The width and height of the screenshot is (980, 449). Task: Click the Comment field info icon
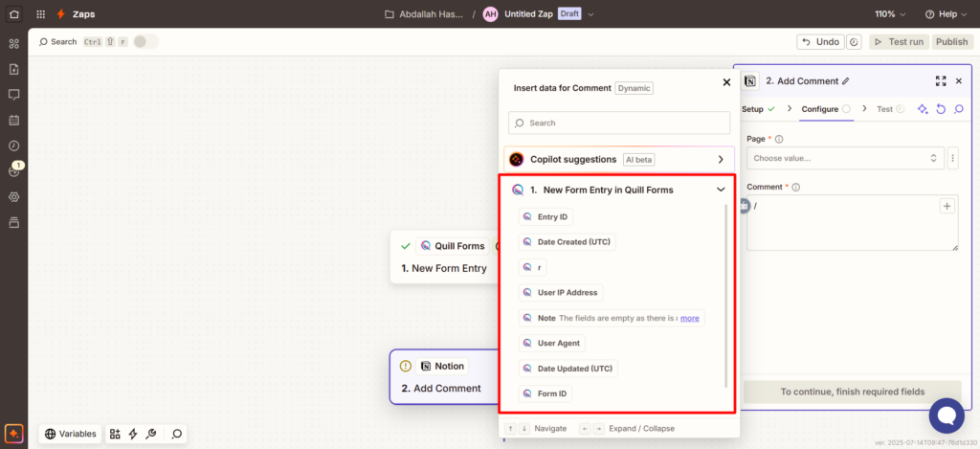(x=796, y=187)
